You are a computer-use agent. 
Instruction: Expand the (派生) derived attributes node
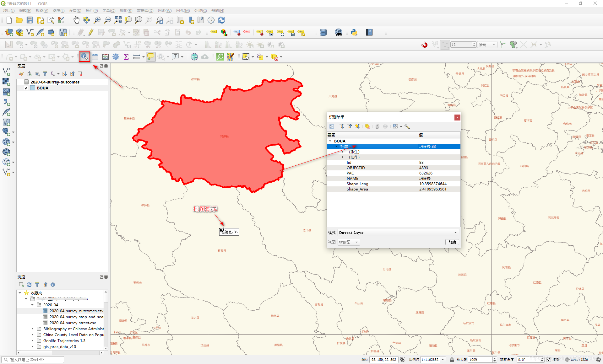(x=343, y=152)
